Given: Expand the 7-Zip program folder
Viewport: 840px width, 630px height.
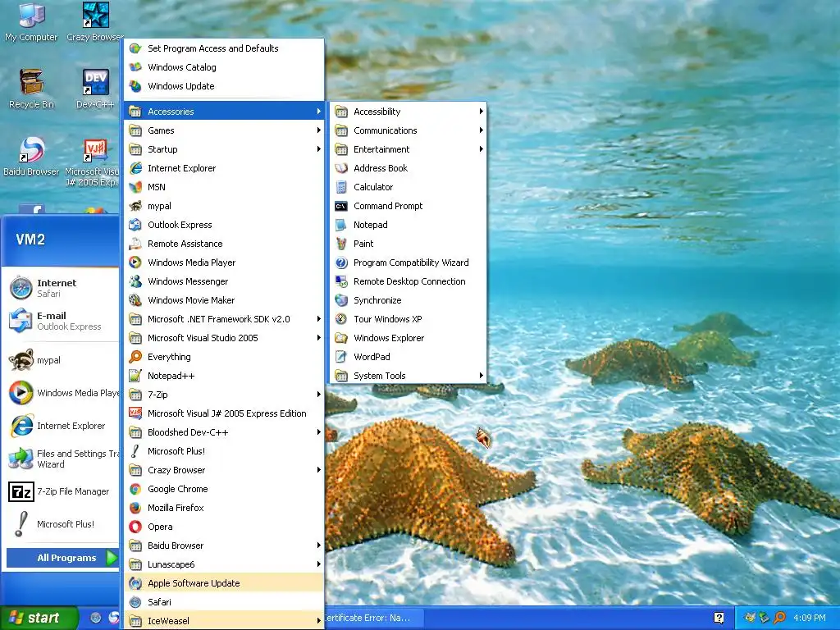Looking at the screenshot, I should [x=225, y=395].
